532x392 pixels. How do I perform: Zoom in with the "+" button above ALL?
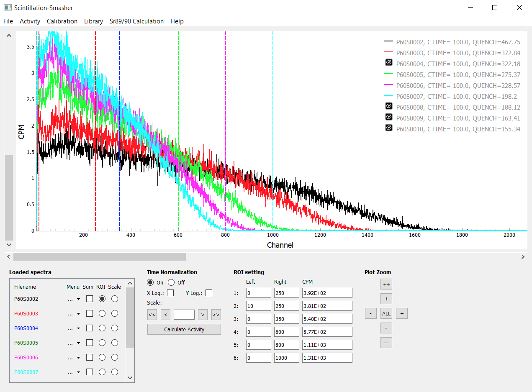386,299
